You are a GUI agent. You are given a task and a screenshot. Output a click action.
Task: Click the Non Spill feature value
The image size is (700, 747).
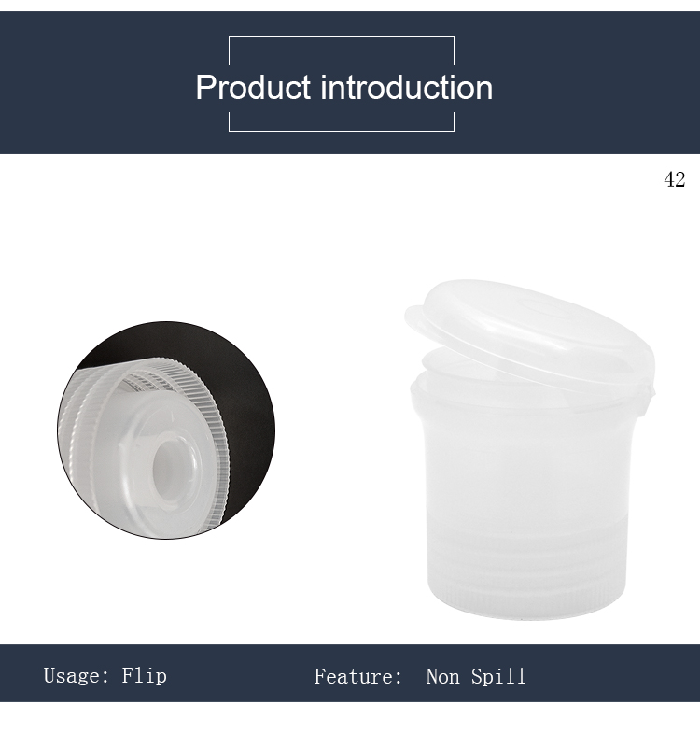476,676
